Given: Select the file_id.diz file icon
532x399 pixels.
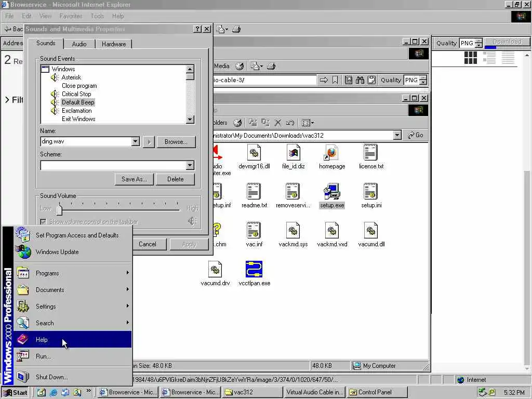Looking at the screenshot, I should tap(293, 153).
